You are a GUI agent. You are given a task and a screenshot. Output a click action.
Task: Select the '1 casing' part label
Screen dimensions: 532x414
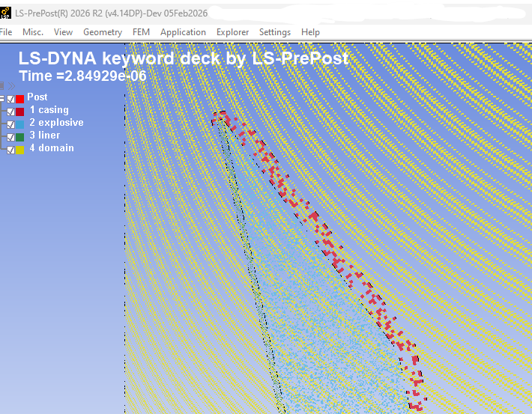(x=49, y=110)
